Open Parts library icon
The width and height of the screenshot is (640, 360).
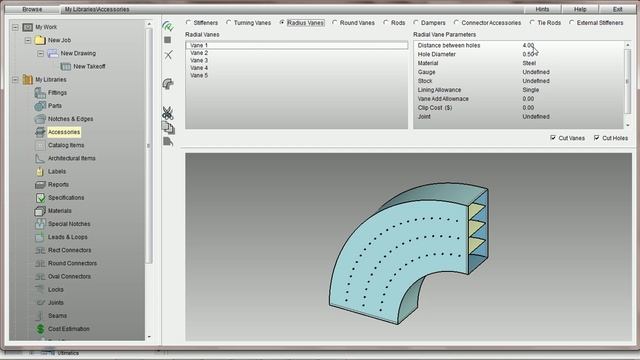pyautogui.click(x=40, y=106)
